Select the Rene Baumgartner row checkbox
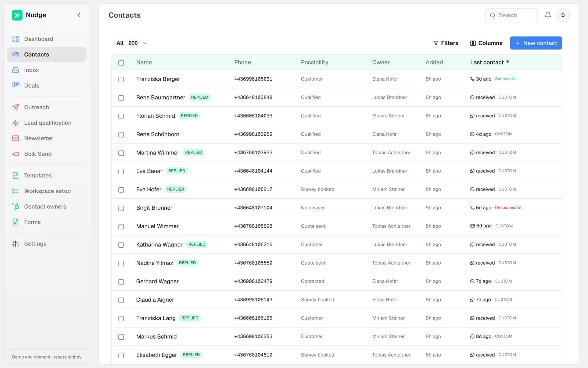The width and height of the screenshot is (588, 368). (121, 98)
